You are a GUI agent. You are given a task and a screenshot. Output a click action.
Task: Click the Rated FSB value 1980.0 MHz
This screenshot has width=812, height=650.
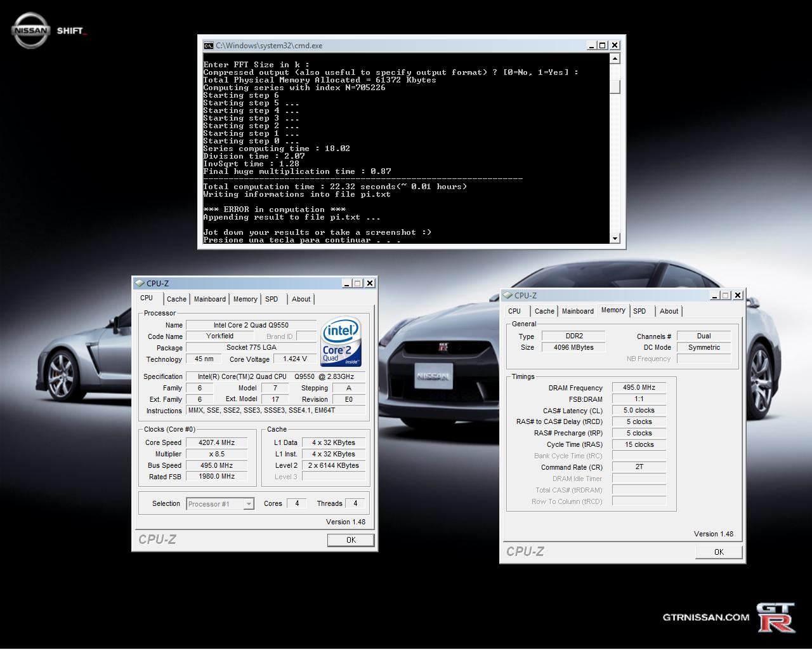tap(216, 477)
